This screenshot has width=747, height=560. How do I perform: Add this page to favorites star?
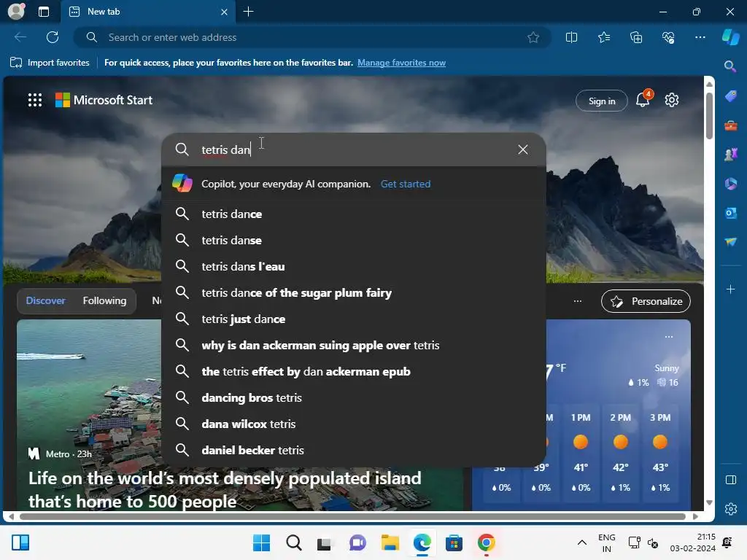point(533,37)
